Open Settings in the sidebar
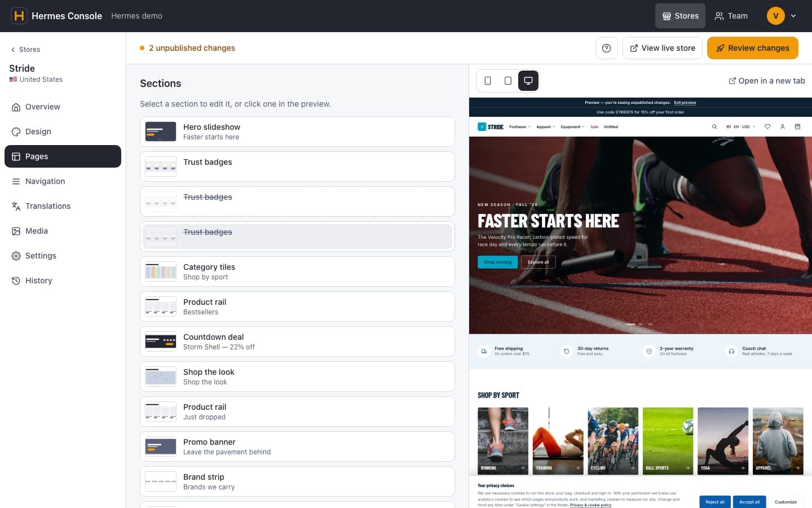This screenshot has width=812, height=508. [63, 256]
